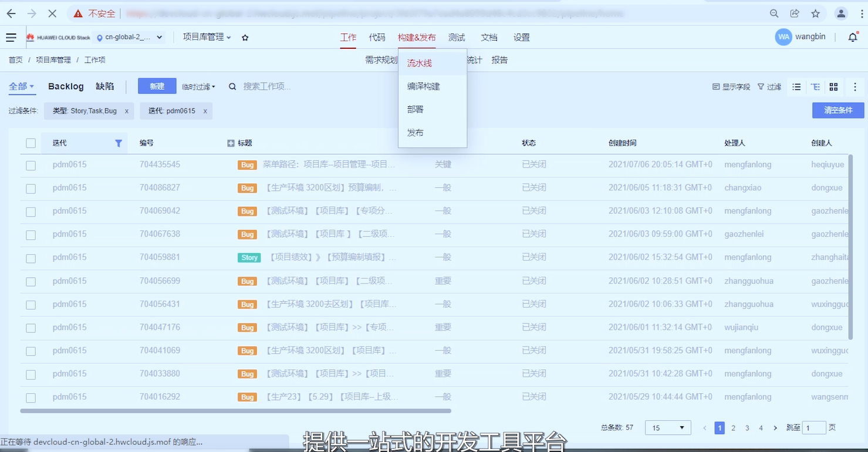Open the more options vertical dots
868x452 pixels.
tap(855, 87)
